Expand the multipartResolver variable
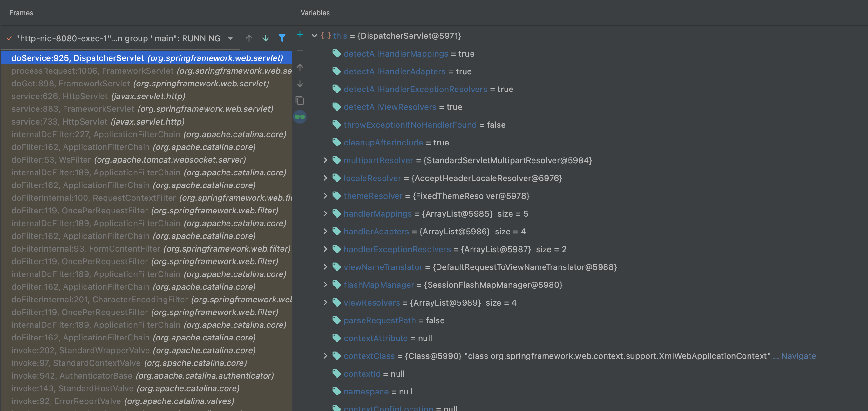Image resolution: width=868 pixels, height=411 pixels. click(x=325, y=160)
